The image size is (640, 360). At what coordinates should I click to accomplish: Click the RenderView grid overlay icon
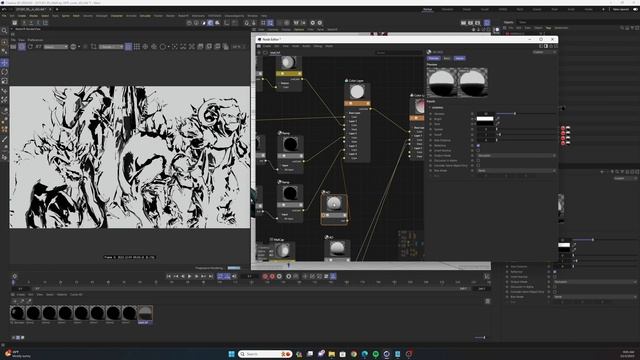pos(137,47)
